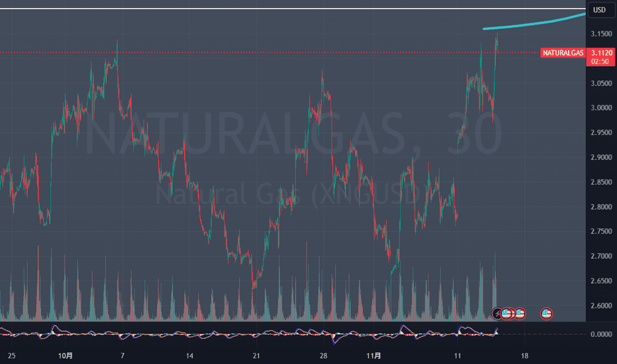The width and height of the screenshot is (617, 364).
Task: Open the US flag event touching the lightning icon
Action: click(506, 314)
